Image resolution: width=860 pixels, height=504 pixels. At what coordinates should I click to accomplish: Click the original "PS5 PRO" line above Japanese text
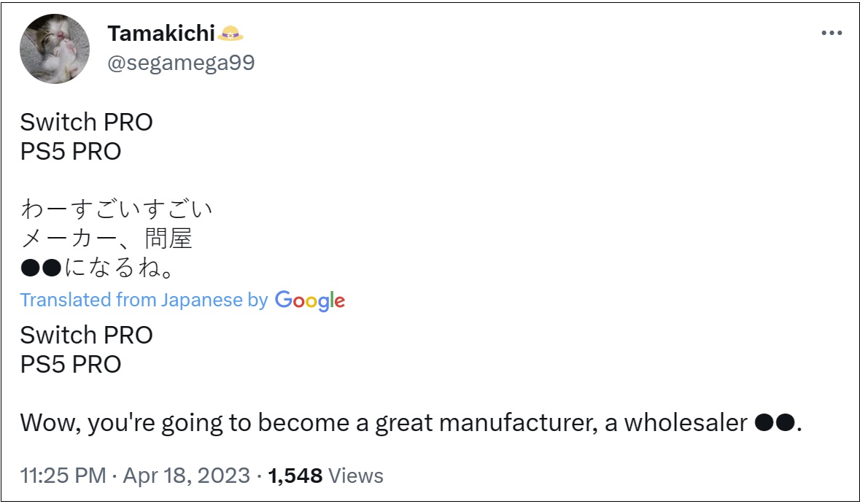(x=71, y=152)
